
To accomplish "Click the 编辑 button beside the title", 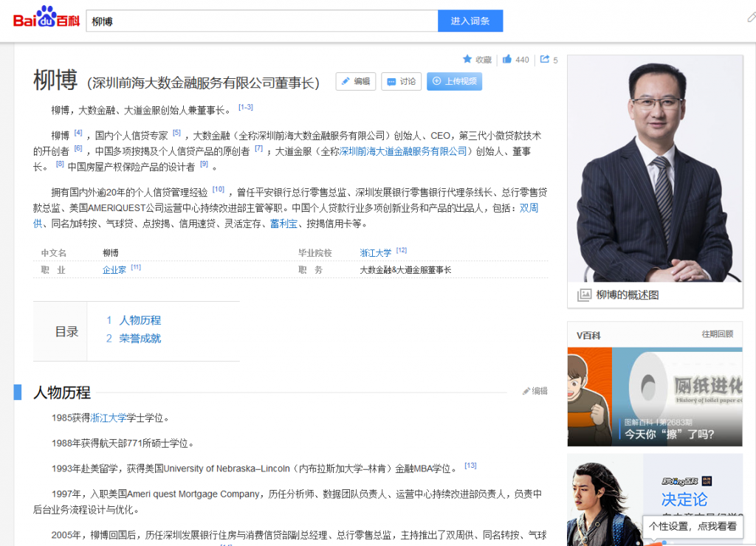I will (x=356, y=81).
